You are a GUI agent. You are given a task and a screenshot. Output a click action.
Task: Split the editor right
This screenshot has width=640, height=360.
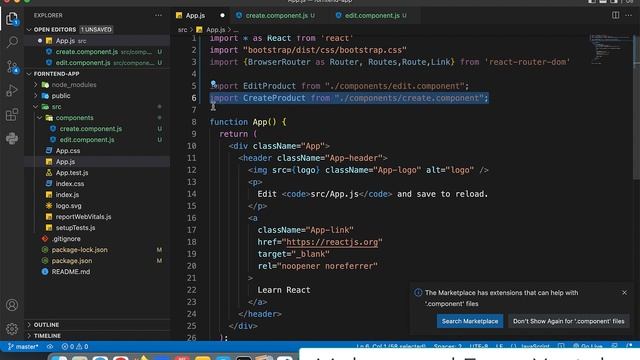pyautogui.click(x=616, y=15)
